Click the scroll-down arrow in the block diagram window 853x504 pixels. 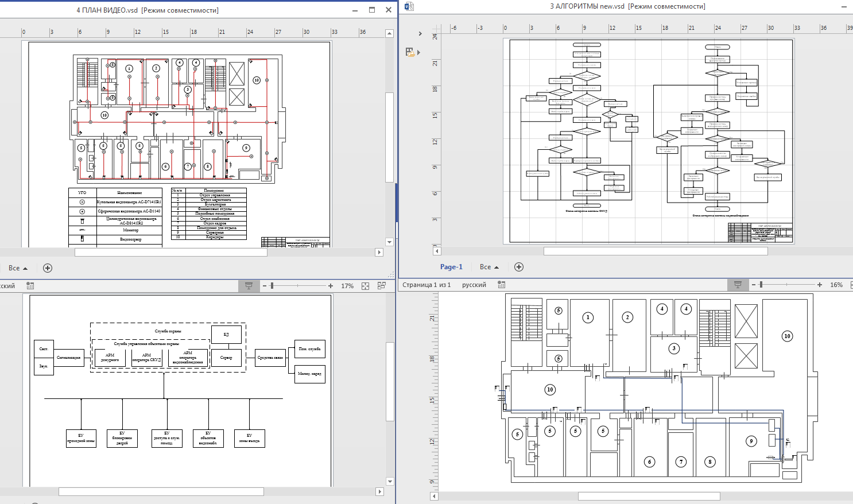[x=390, y=482]
